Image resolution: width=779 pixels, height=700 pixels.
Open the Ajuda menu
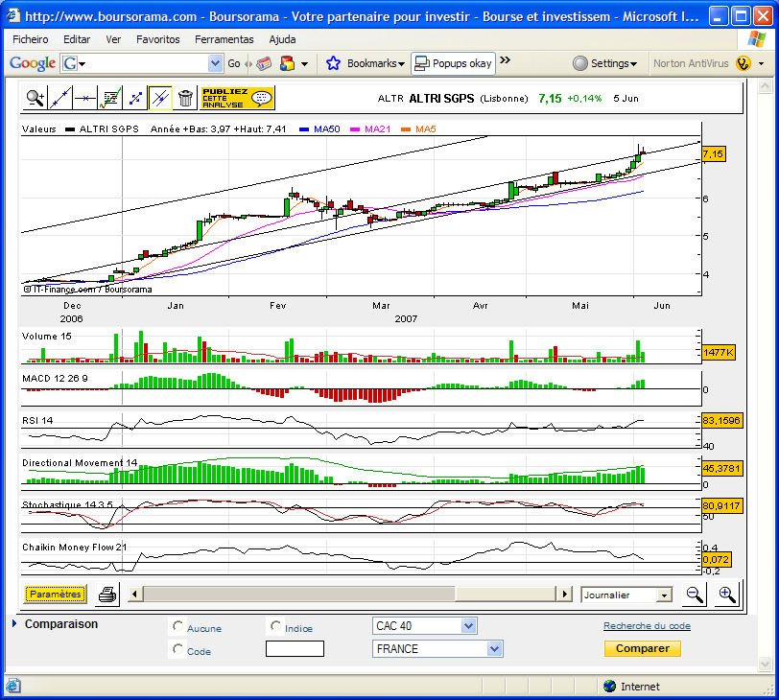pyautogui.click(x=282, y=39)
